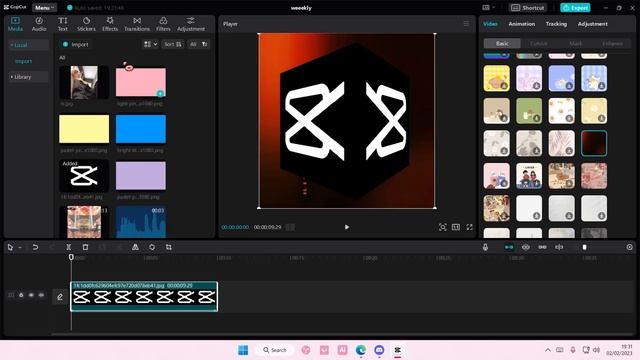Click the Windows Start button
640x360 pixels.
tap(243, 350)
